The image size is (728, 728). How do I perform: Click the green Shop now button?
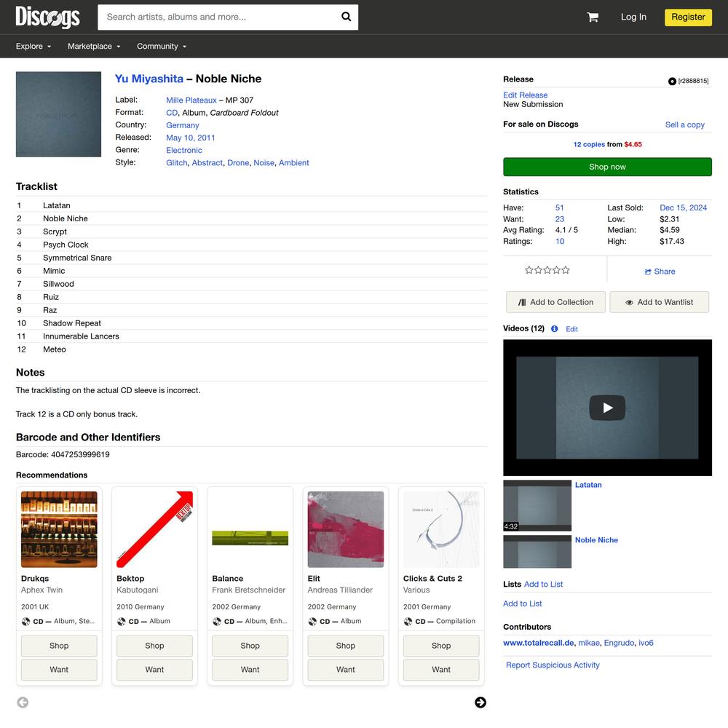click(607, 167)
